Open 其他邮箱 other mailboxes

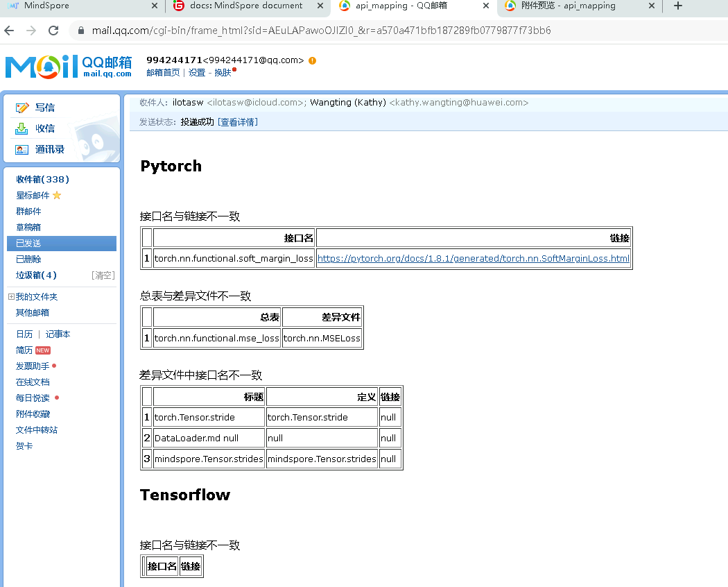33,313
